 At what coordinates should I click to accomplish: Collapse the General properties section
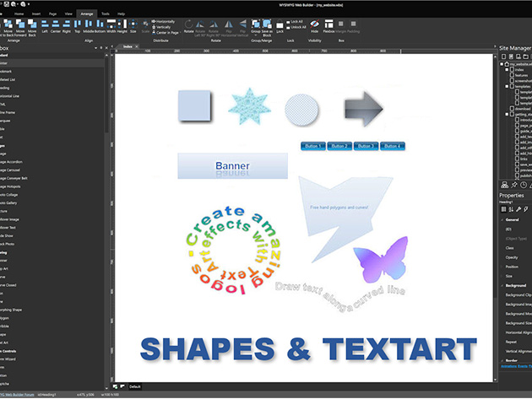(502, 219)
